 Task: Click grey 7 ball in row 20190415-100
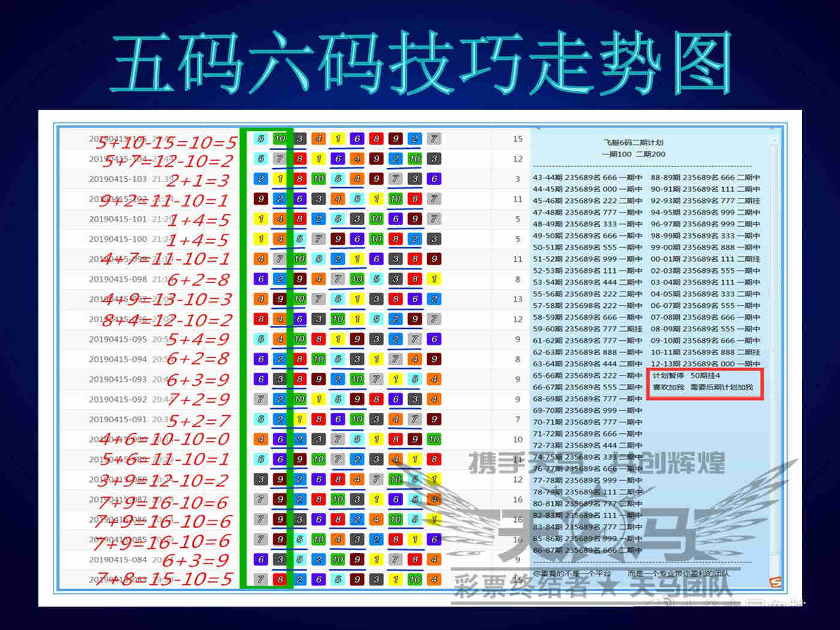pyautogui.click(x=319, y=239)
